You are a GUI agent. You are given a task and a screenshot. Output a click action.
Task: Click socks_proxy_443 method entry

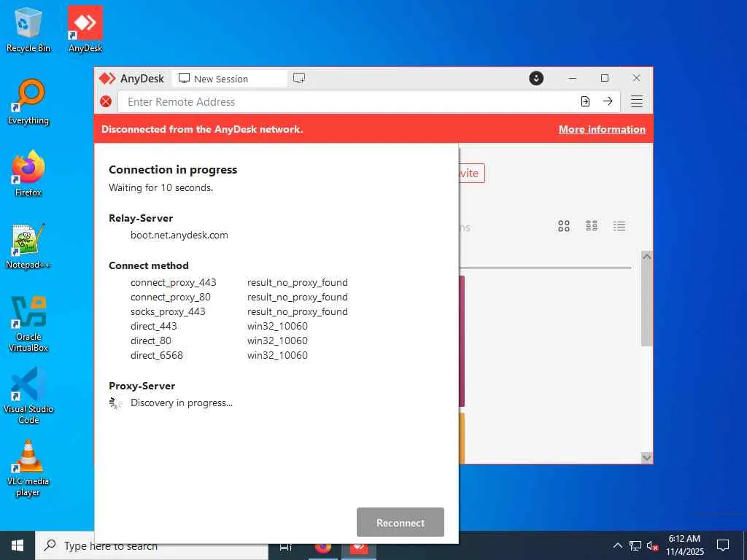[x=168, y=311]
